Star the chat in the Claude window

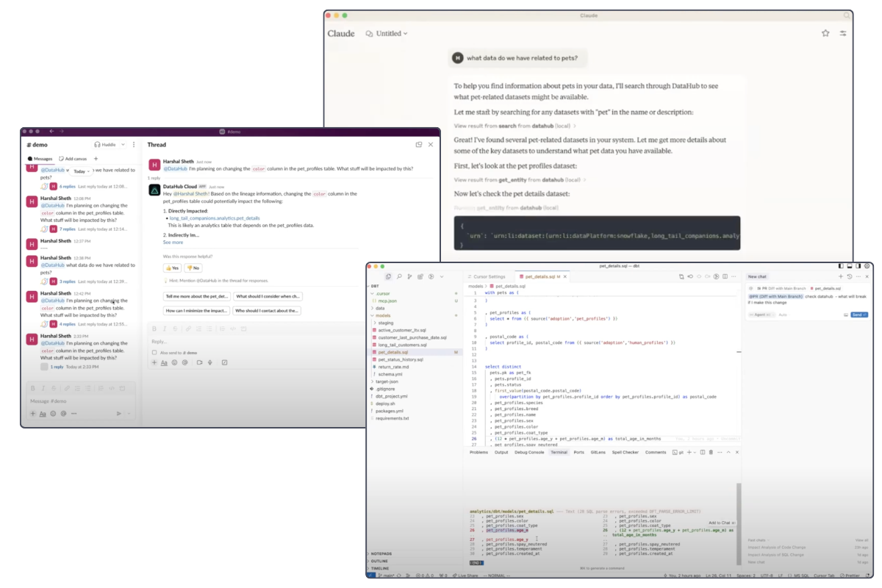(x=825, y=33)
